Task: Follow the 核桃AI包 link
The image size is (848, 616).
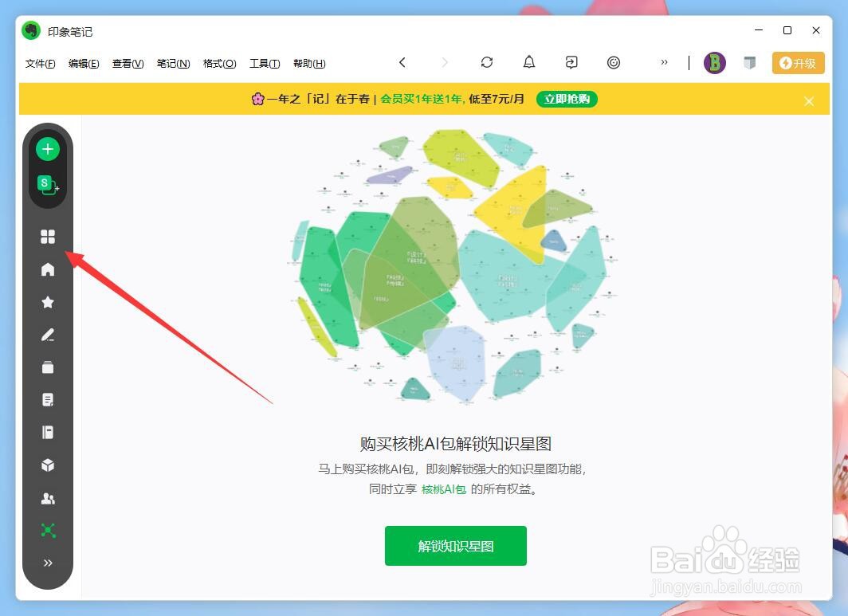Action: coord(443,489)
